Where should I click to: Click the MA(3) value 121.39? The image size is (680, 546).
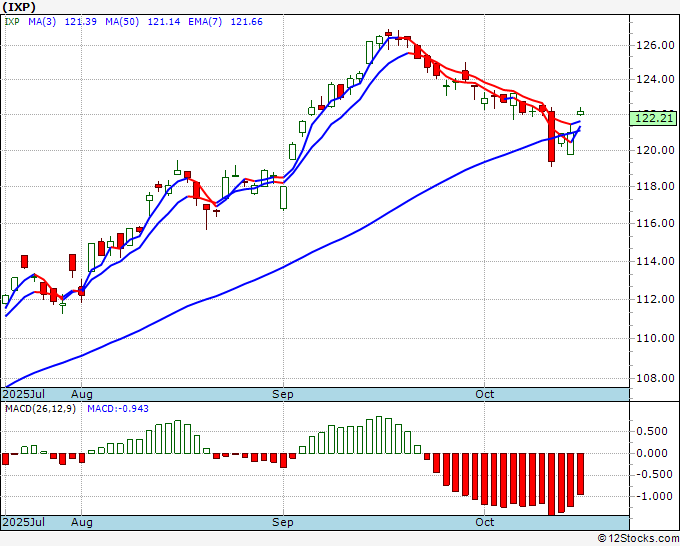pyautogui.click(x=81, y=22)
